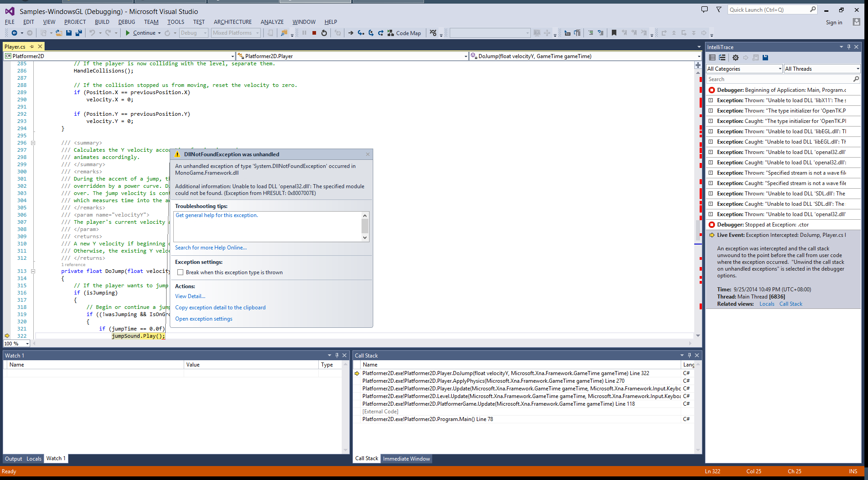
Task: Click Sign in at top right
Action: (834, 23)
